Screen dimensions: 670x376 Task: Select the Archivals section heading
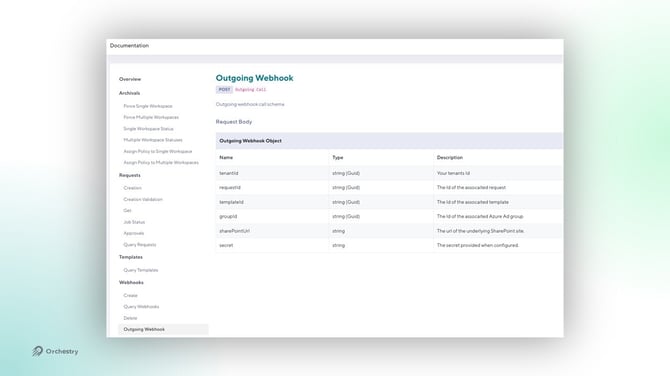129,93
